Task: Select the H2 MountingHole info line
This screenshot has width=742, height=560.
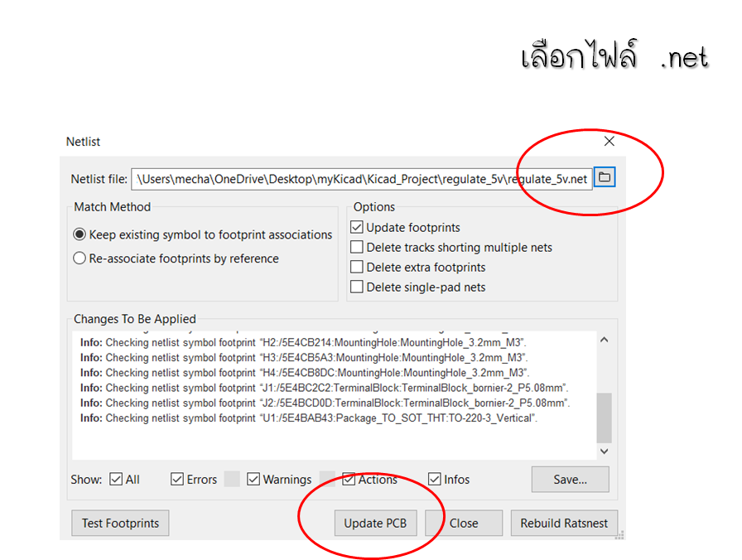Action: [x=303, y=342]
